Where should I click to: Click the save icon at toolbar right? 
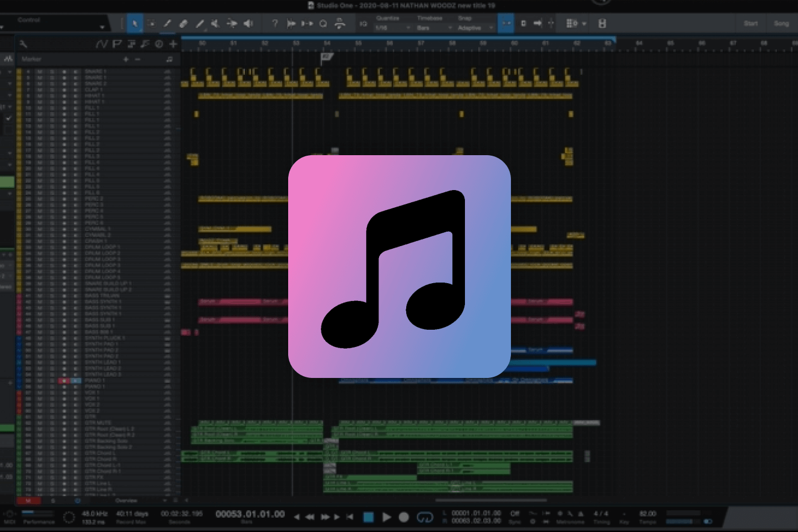click(x=602, y=23)
